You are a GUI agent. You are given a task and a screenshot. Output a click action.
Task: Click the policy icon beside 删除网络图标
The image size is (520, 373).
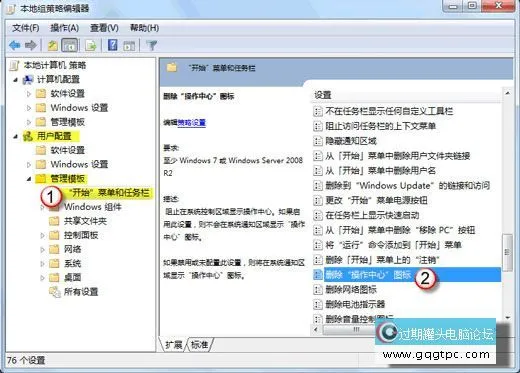318,289
